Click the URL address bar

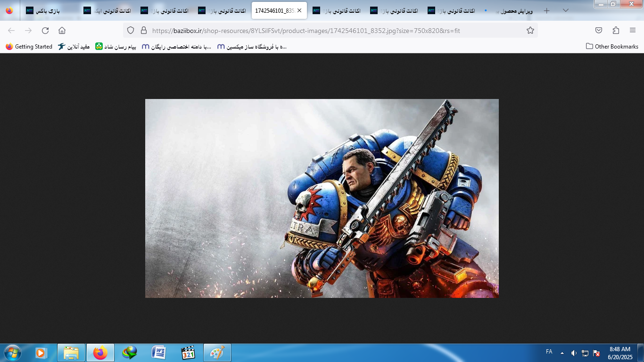pyautogui.click(x=330, y=31)
